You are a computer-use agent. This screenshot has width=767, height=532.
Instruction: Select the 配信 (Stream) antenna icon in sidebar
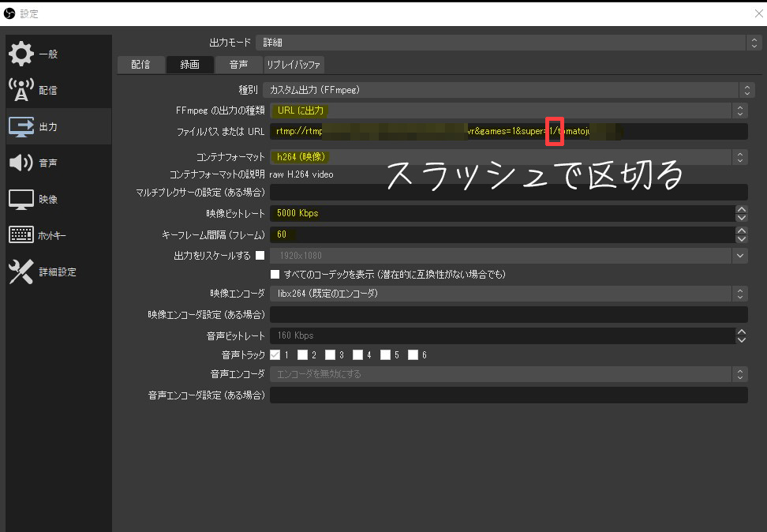[21, 90]
